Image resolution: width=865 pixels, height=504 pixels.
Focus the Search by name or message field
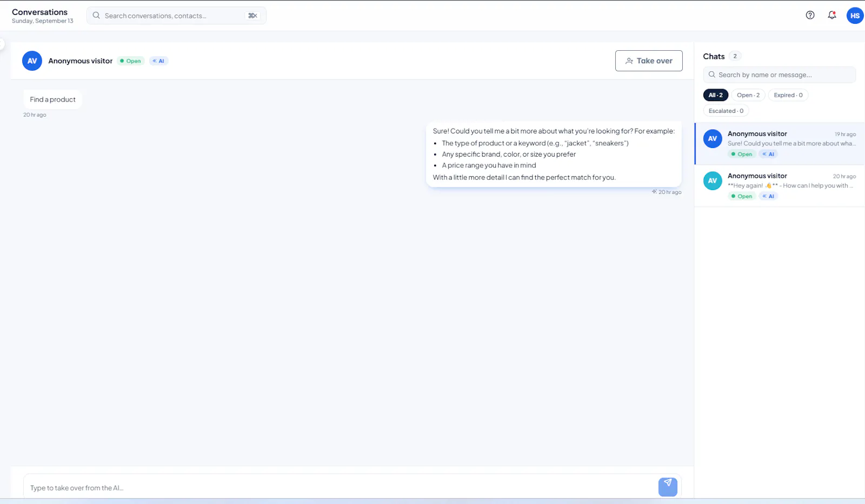click(780, 75)
